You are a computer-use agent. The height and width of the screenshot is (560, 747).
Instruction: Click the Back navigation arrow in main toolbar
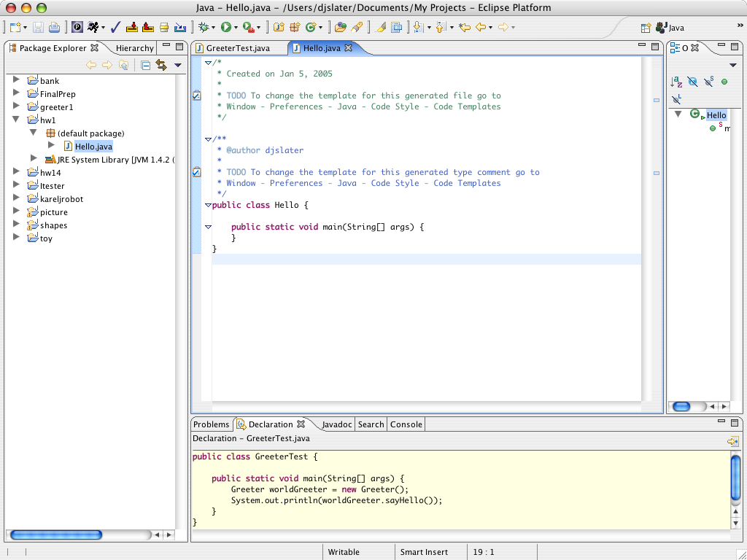[x=481, y=27]
